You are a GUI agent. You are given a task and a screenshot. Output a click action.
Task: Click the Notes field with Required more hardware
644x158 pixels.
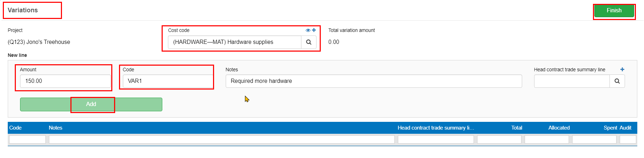click(x=374, y=81)
